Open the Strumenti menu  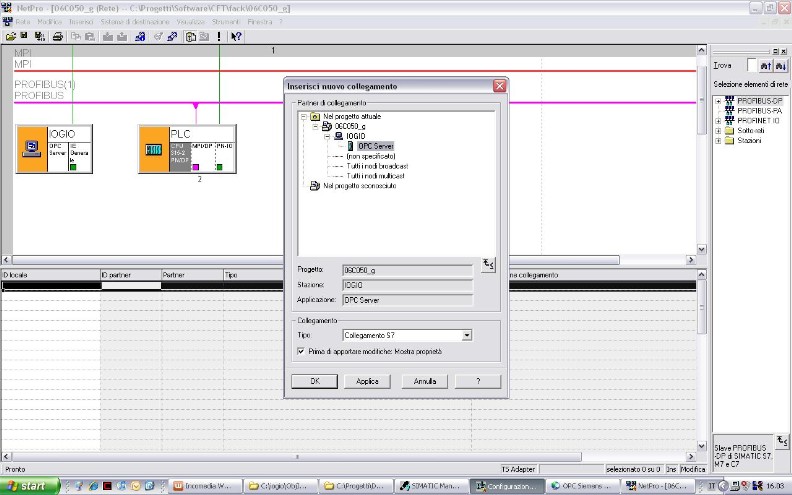(x=226, y=22)
